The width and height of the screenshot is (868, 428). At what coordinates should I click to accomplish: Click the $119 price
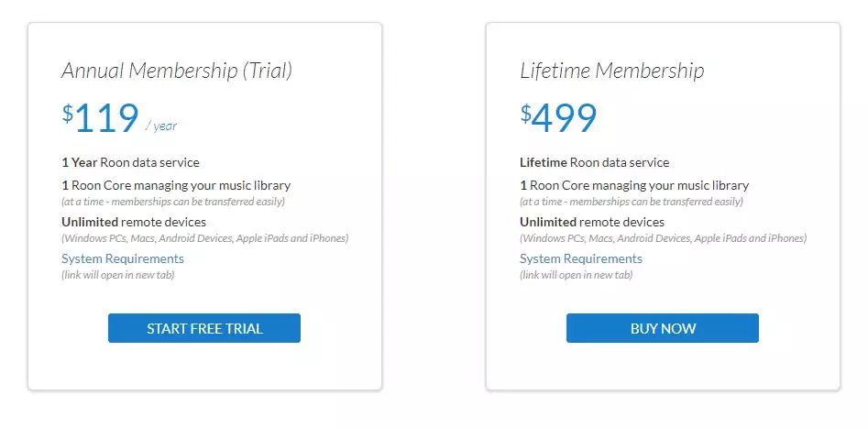(101, 118)
